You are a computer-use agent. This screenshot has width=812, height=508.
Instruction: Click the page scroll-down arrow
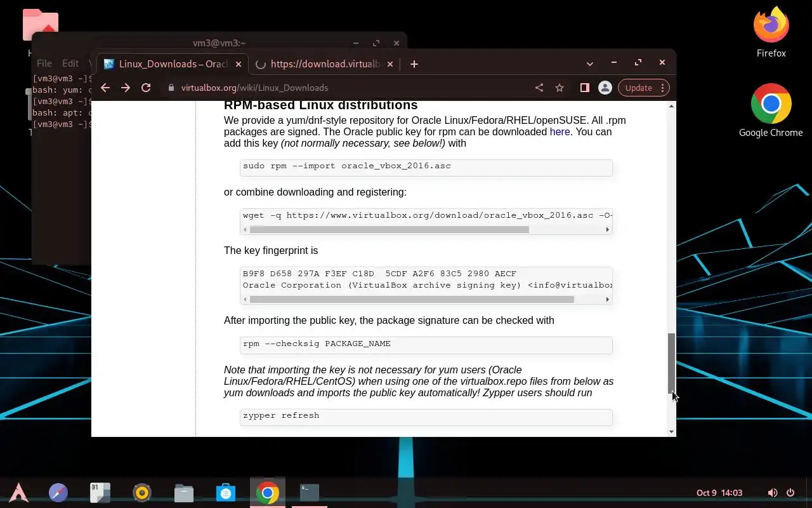click(x=672, y=432)
